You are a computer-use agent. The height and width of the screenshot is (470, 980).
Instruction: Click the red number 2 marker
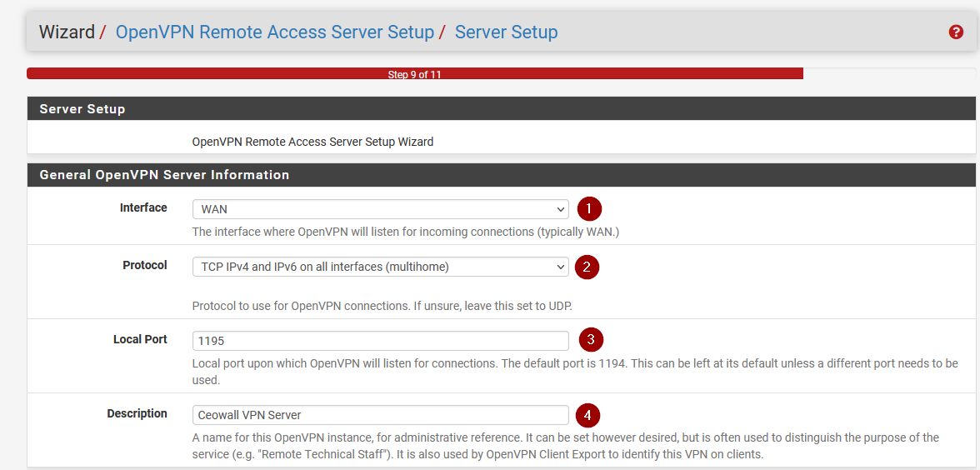[587, 267]
